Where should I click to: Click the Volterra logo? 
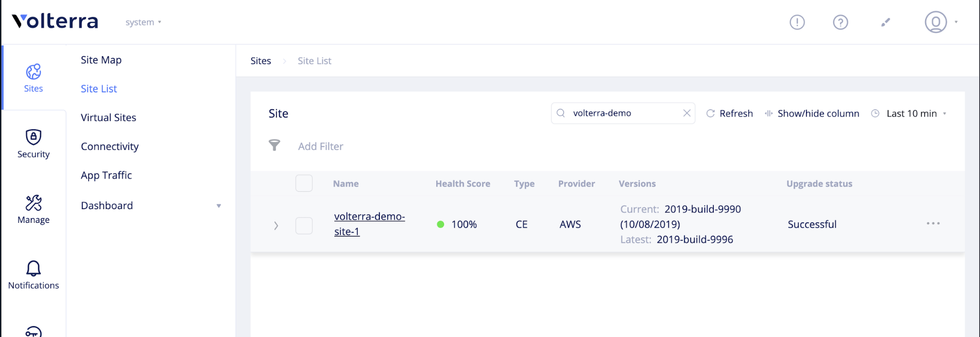click(55, 21)
